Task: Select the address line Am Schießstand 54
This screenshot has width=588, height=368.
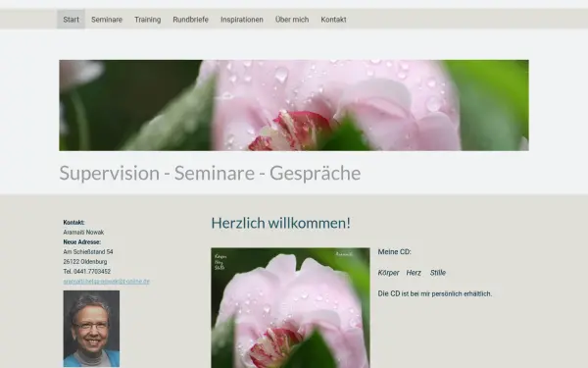Action: pyautogui.click(x=88, y=252)
